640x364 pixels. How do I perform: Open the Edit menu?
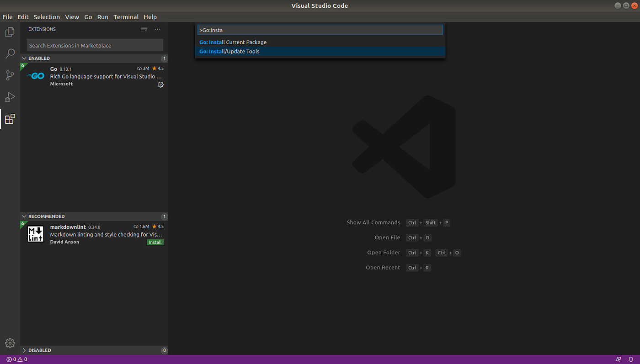[23, 17]
